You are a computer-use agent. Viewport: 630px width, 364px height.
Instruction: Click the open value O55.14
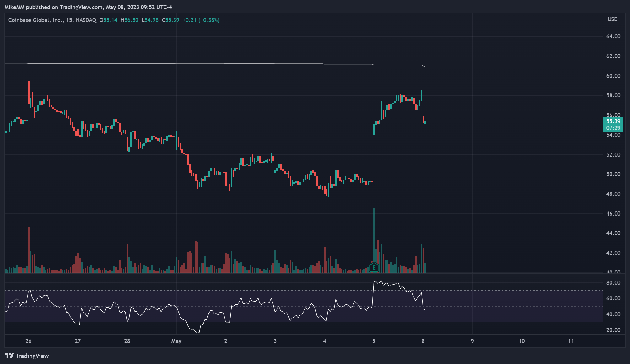(108, 20)
